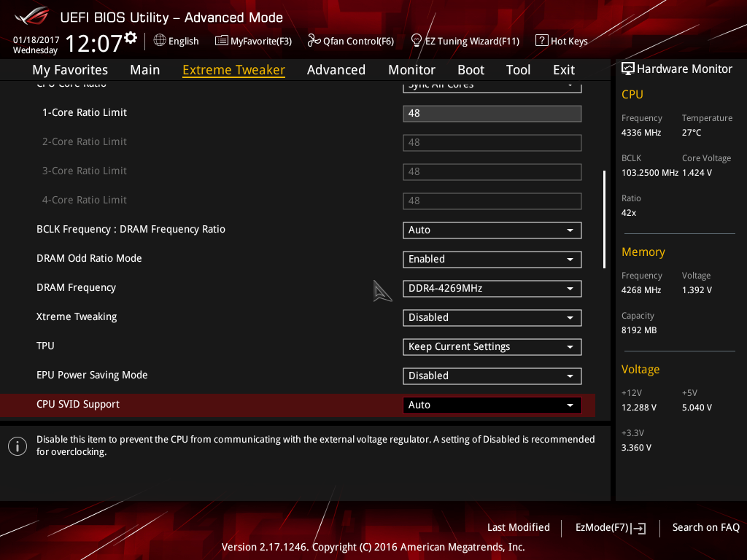Open date and time settings gear
This screenshot has height=560, width=747.
coord(131,38)
